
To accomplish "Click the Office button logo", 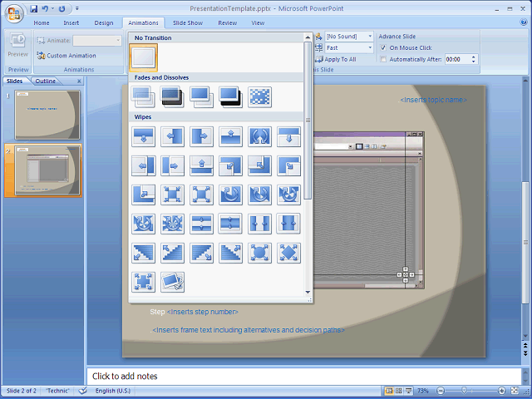I will [x=13, y=13].
